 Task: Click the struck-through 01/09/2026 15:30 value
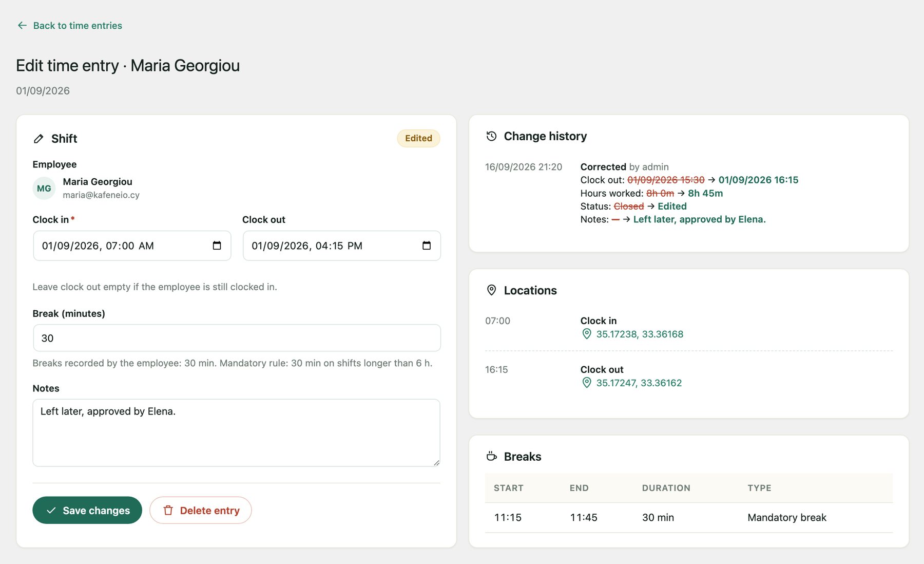point(666,180)
